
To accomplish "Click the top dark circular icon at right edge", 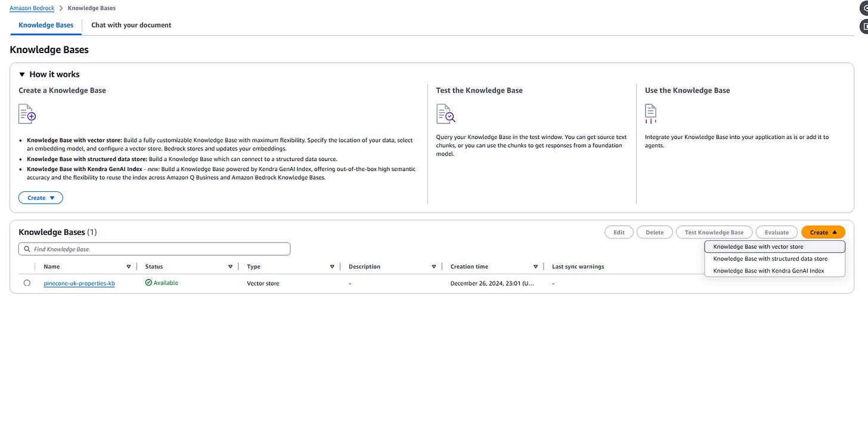I will click(864, 8).
